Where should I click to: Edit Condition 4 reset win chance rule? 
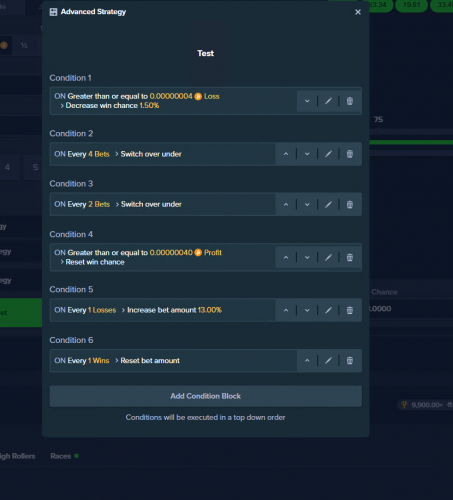point(328,257)
